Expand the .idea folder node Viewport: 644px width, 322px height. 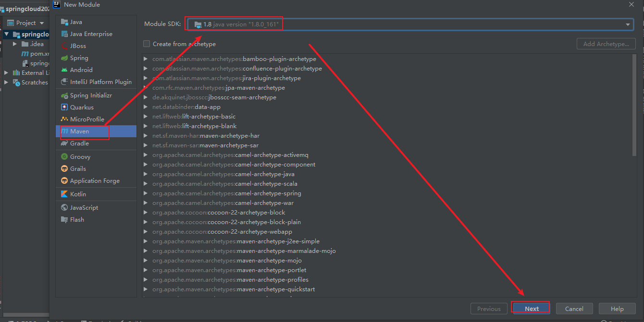pyautogui.click(x=15, y=44)
